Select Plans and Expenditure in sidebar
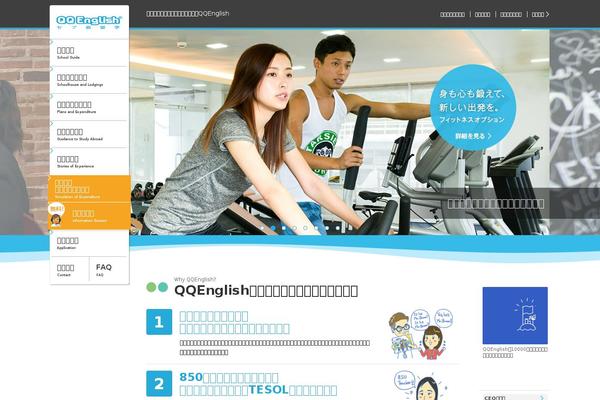This screenshot has height=400, width=600. [x=89, y=108]
